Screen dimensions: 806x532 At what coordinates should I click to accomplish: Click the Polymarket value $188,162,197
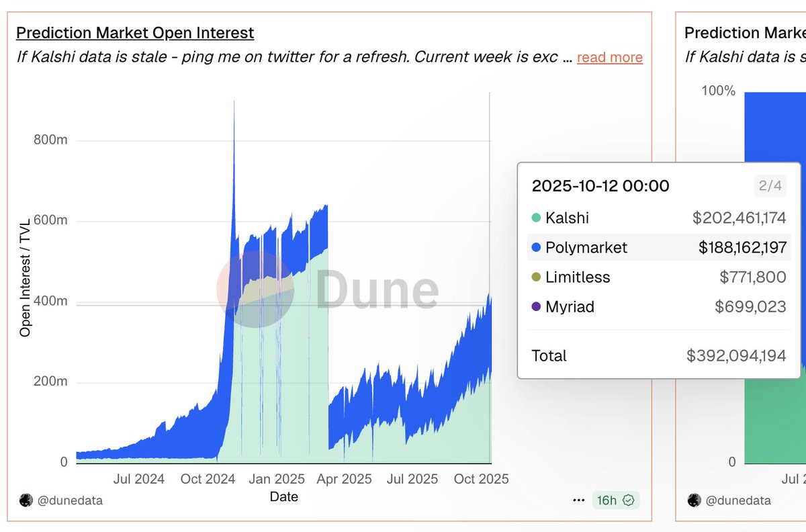742,247
